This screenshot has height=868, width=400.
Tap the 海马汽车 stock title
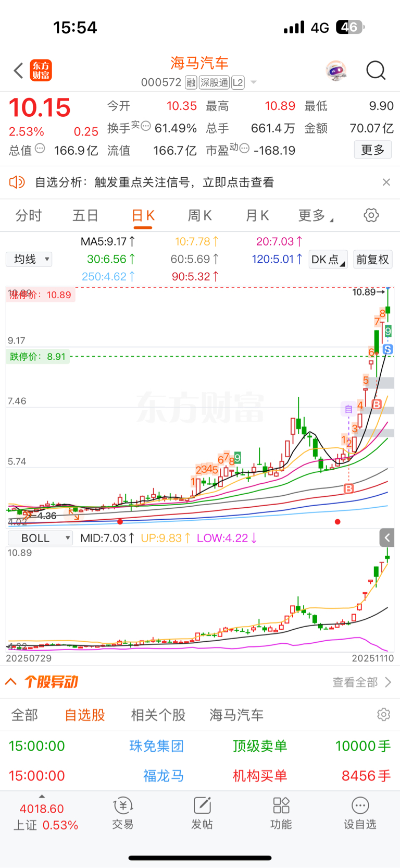tap(199, 63)
